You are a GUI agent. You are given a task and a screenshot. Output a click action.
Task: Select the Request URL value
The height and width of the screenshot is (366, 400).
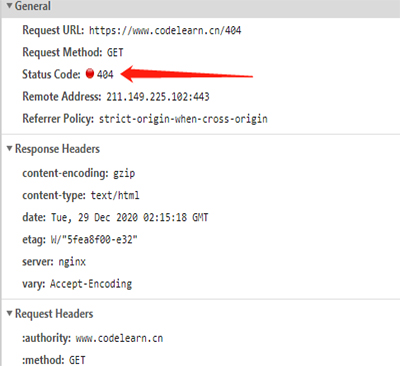(x=165, y=30)
